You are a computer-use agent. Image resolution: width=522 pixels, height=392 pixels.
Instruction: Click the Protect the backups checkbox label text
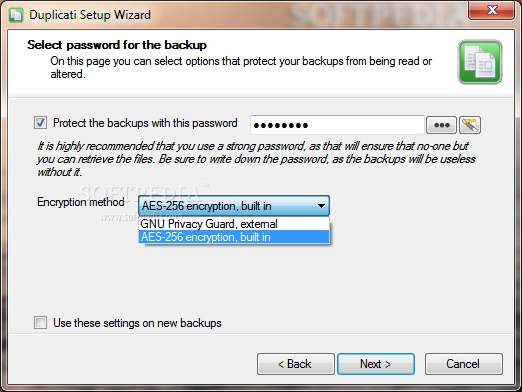[x=145, y=123]
